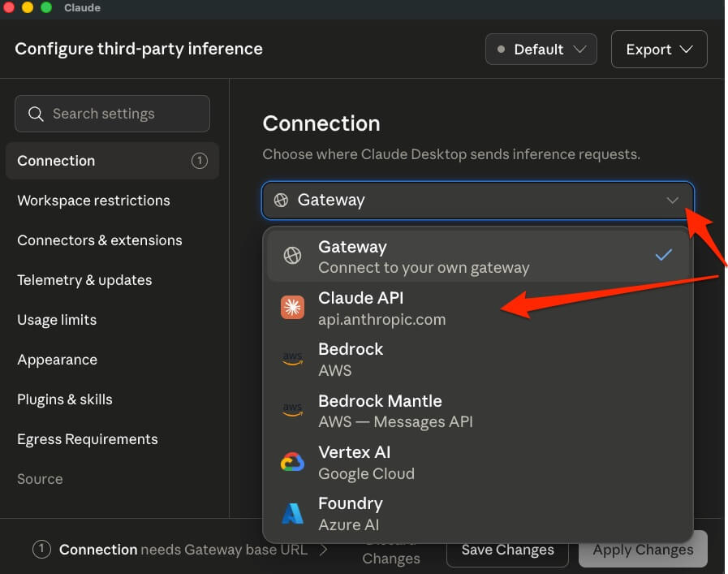Image resolution: width=728 pixels, height=574 pixels.
Task: Click the warning number icon in footer
Action: click(x=41, y=550)
